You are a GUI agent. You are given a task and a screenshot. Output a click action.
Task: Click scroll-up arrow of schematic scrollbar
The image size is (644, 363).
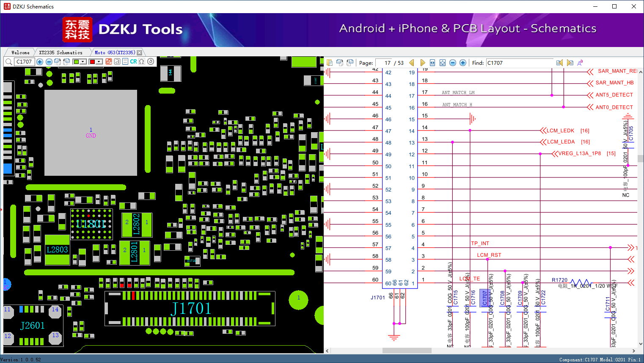[641, 72]
